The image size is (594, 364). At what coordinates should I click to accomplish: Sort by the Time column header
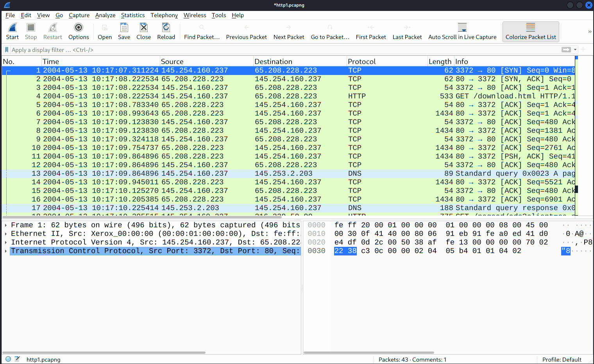101,61
